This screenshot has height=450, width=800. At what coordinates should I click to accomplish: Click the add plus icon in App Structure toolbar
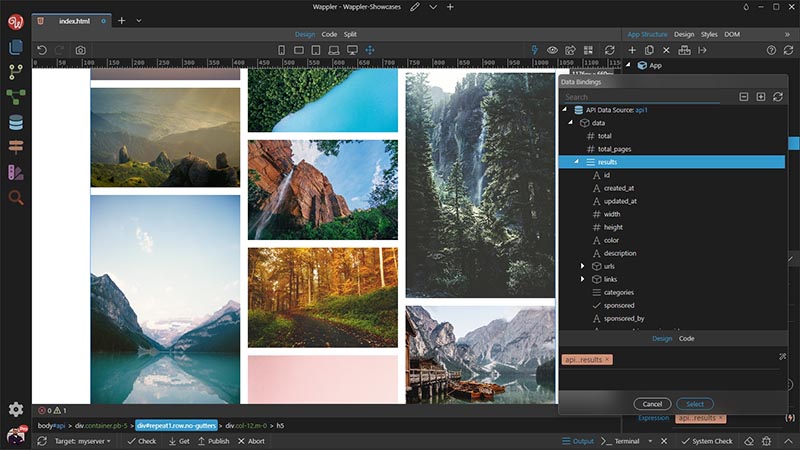[631, 50]
